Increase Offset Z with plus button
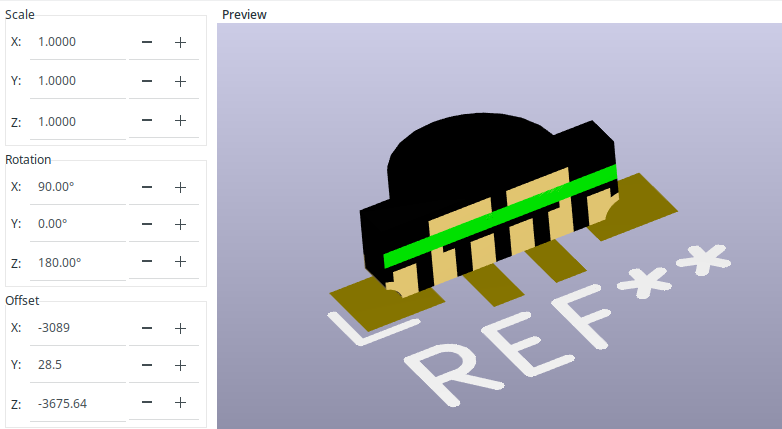Image resolution: width=782 pixels, height=429 pixels. point(181,403)
